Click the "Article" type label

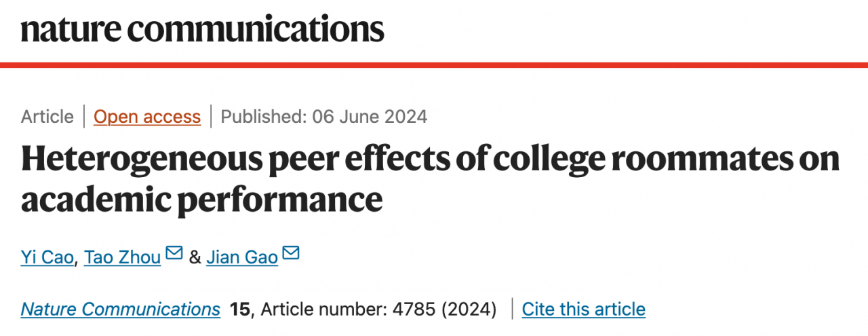[47, 117]
